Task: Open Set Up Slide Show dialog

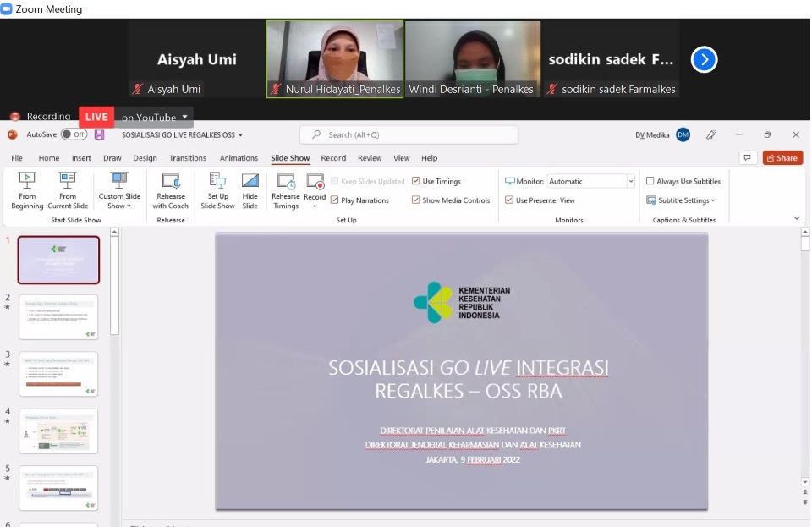Action: click(217, 190)
